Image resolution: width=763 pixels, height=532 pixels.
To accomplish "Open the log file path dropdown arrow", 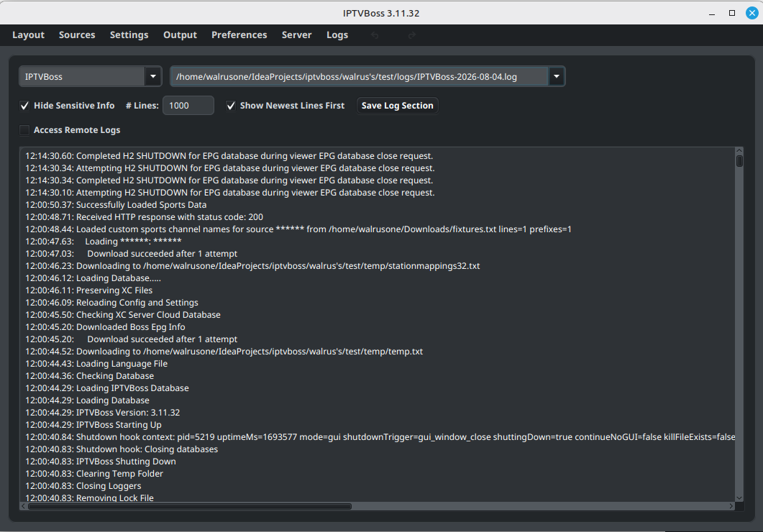I will coord(556,76).
